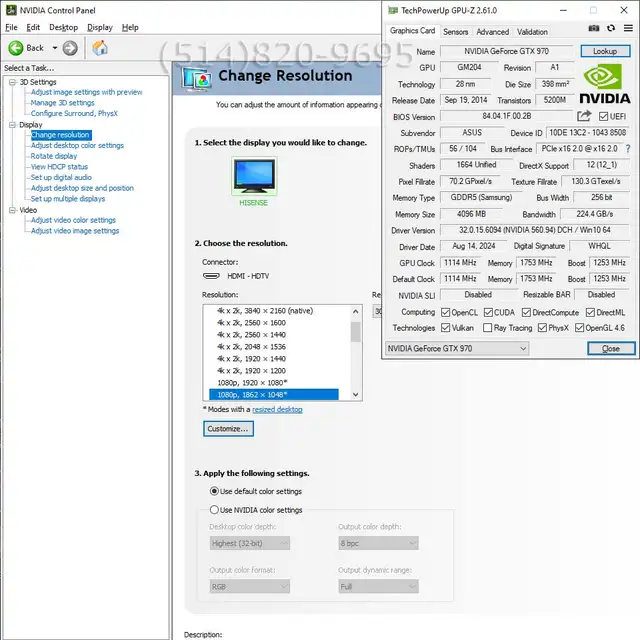Click the green Back arrow icon
The width and height of the screenshot is (640, 640).
[16, 48]
